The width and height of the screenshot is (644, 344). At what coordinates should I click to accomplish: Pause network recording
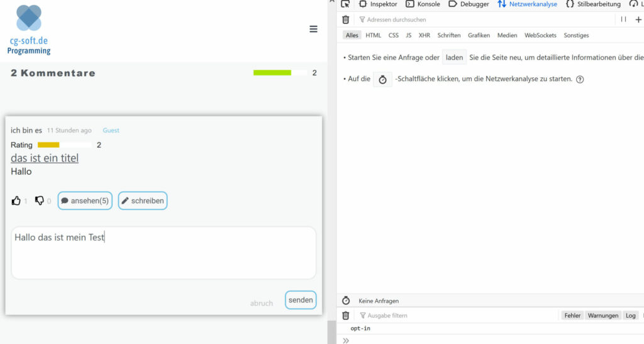(623, 19)
